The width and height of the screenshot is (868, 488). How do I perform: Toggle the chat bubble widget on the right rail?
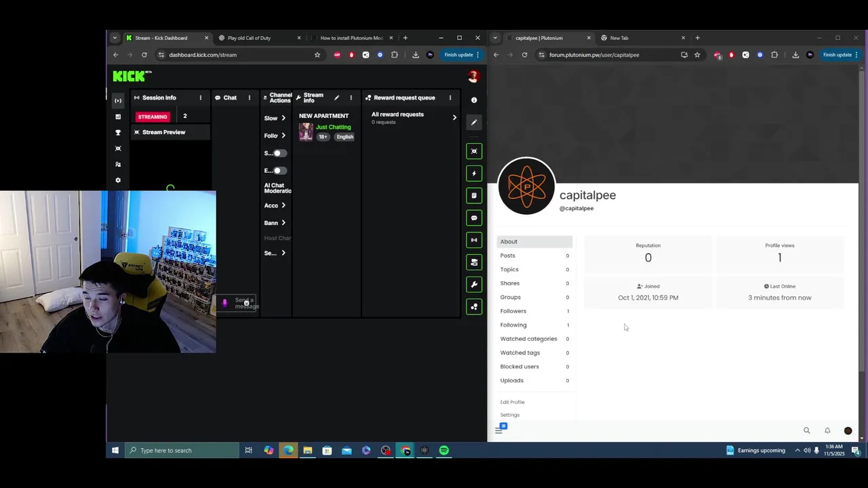(x=474, y=218)
